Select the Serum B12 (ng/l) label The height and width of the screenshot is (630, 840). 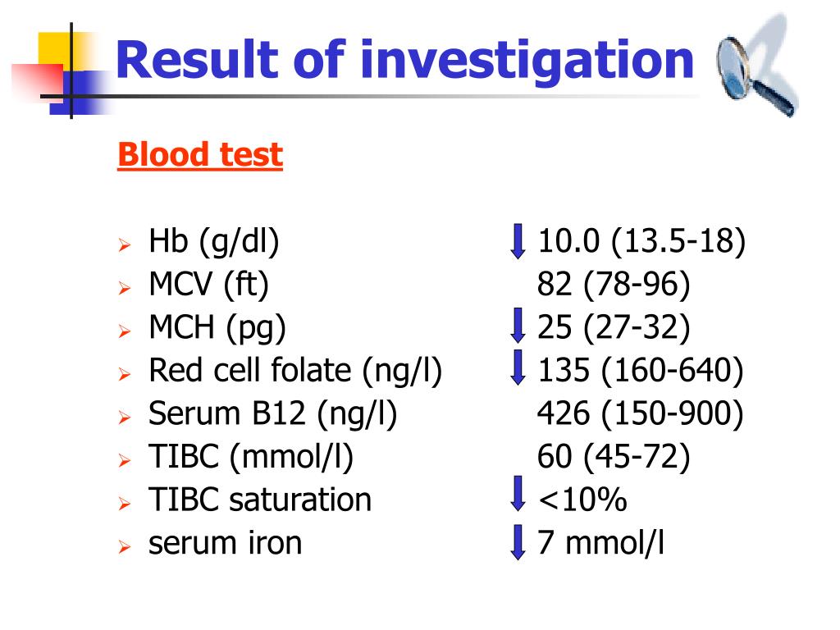(x=272, y=413)
